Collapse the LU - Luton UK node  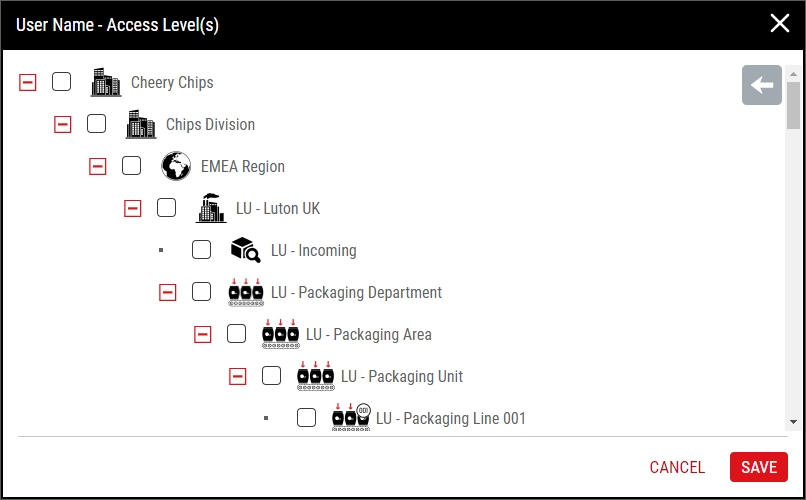pyautogui.click(x=133, y=208)
